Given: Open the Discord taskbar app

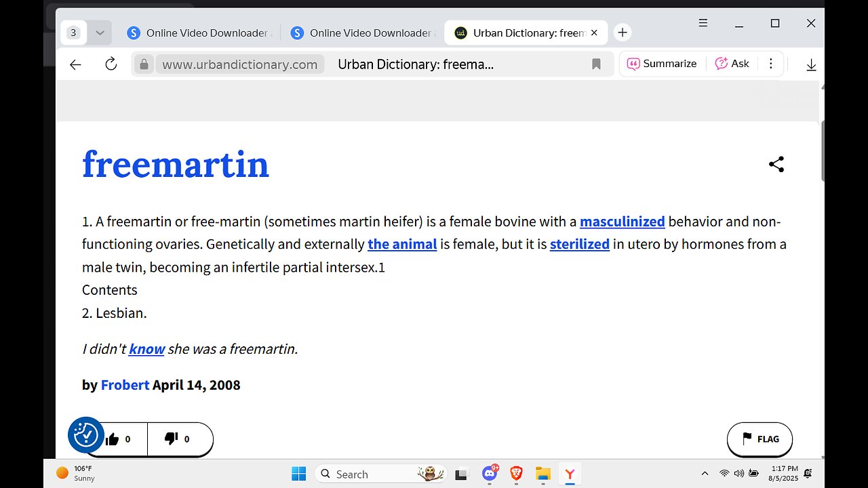Looking at the screenshot, I should pos(490,474).
